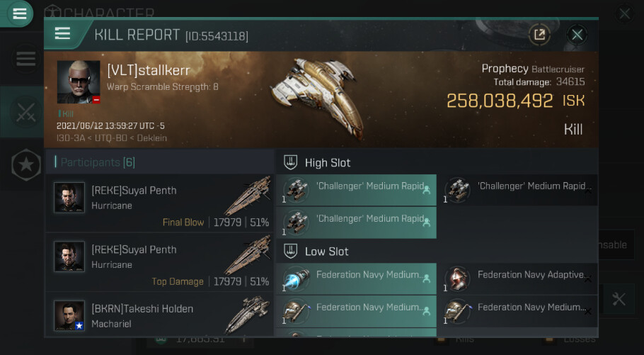
Task: Close the Kill Report window
Action: (x=577, y=34)
